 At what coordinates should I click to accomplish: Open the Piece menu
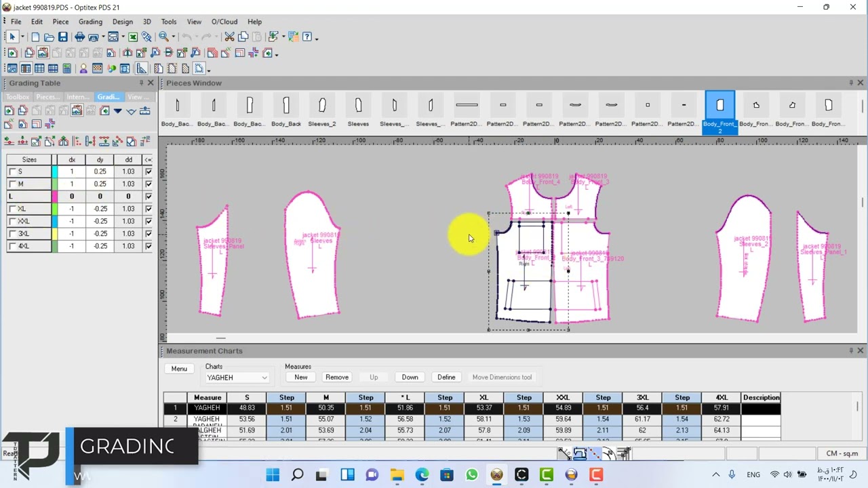coord(60,22)
